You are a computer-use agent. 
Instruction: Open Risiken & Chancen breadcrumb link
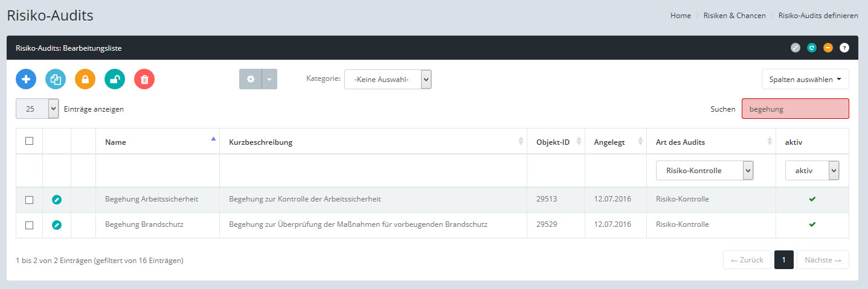(734, 16)
